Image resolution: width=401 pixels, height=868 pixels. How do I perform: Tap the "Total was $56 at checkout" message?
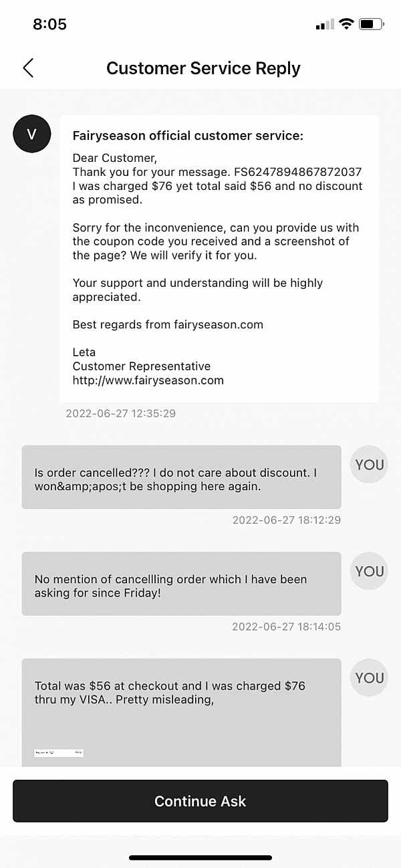click(x=181, y=693)
